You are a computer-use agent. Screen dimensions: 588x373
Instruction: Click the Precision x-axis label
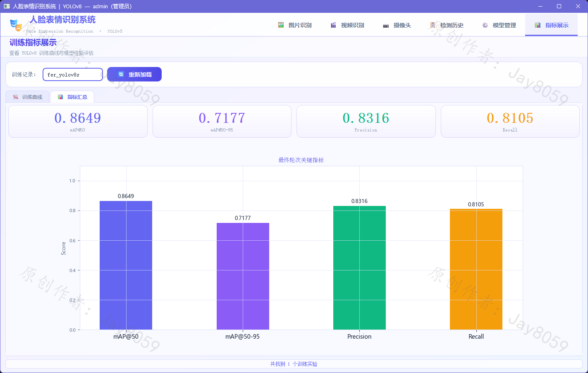pyautogui.click(x=359, y=337)
